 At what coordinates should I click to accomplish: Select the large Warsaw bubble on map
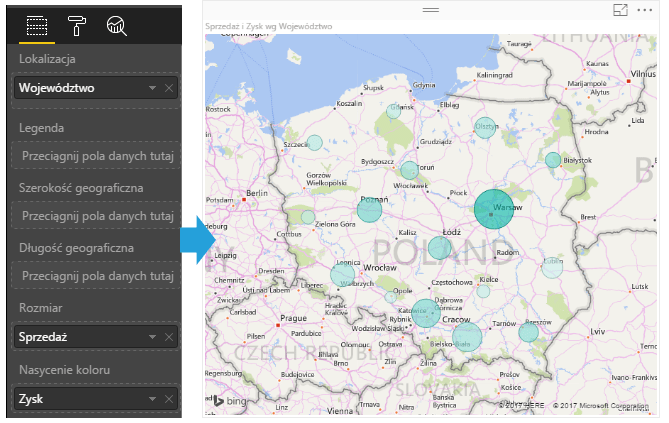tap(494, 209)
